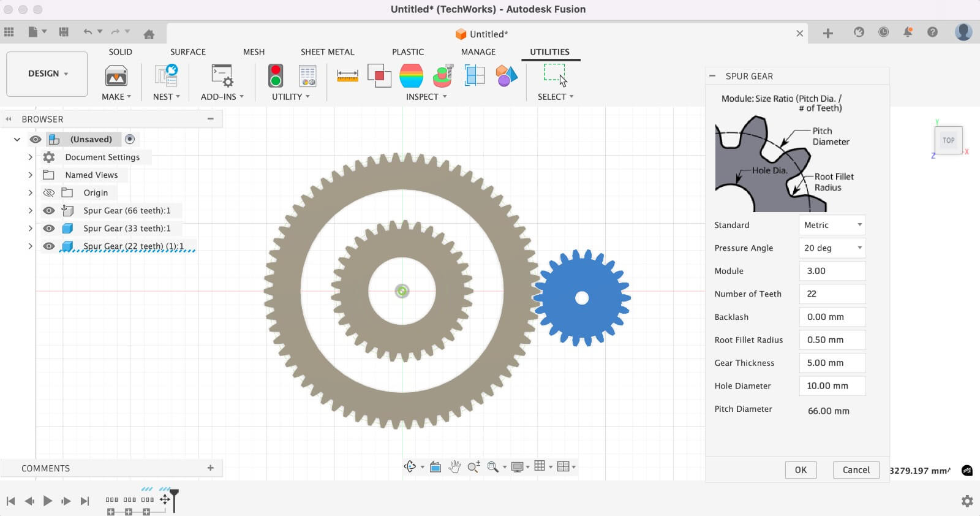Screen dimensions: 980x516
Task: Switch to the SHEET METAL tab
Action: coord(327,52)
